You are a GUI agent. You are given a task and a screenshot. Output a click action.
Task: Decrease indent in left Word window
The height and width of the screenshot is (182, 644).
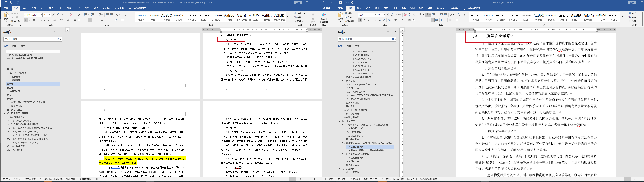point(107,15)
